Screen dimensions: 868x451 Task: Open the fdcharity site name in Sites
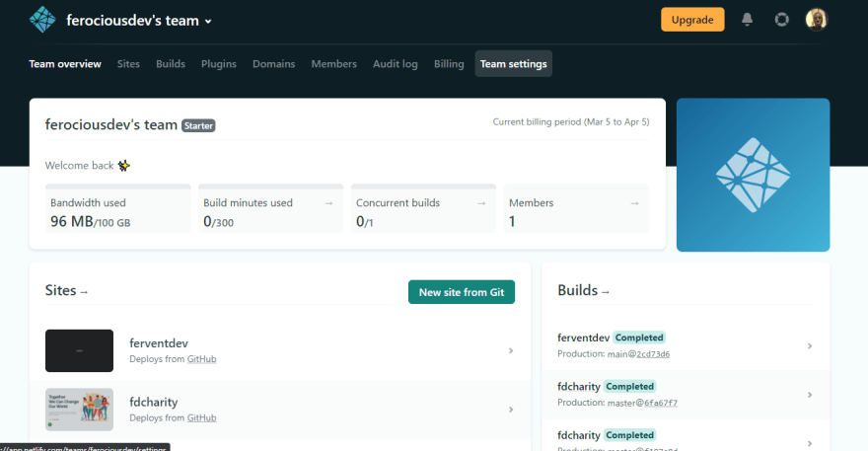153,402
